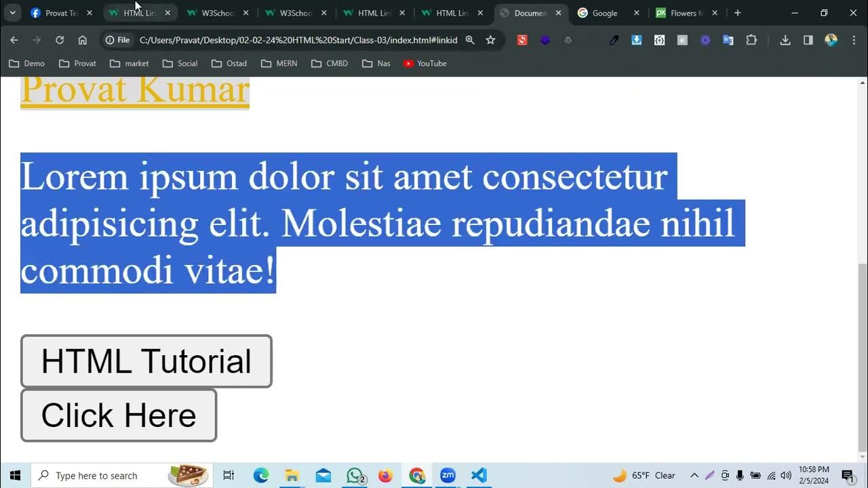Viewport: 868px width, 488px height.
Task: Click the taskbar search box
Action: coord(122,475)
